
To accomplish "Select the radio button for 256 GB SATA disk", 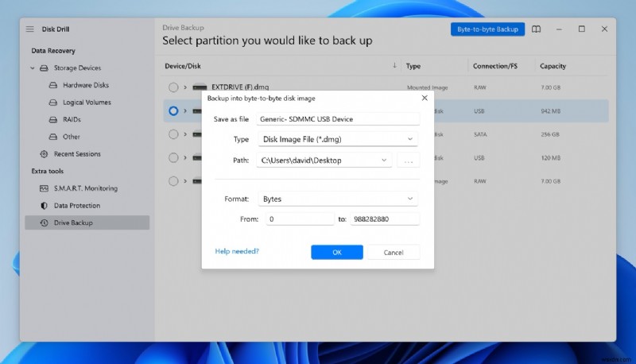I will (173, 134).
